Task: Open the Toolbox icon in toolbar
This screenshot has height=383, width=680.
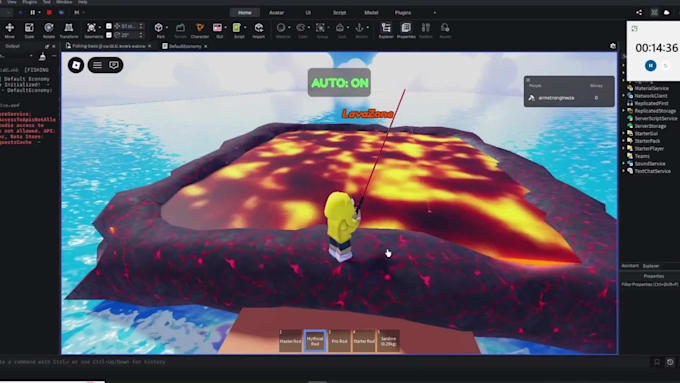Action: click(426, 29)
